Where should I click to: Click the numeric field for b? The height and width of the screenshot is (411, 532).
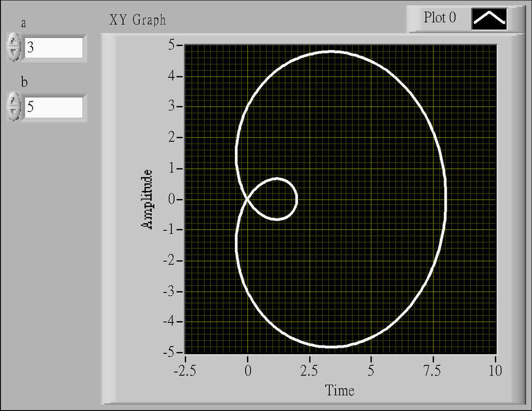pos(54,107)
